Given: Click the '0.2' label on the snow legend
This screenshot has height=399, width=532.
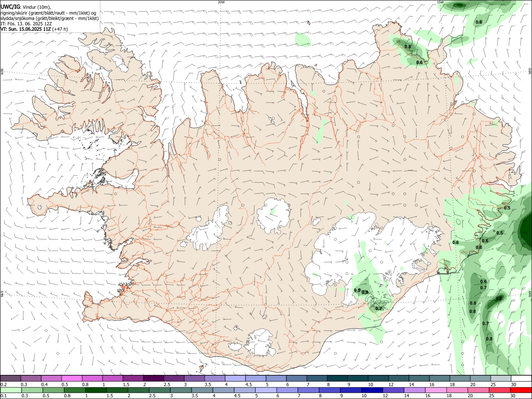Looking at the screenshot, I should [x=4, y=384].
